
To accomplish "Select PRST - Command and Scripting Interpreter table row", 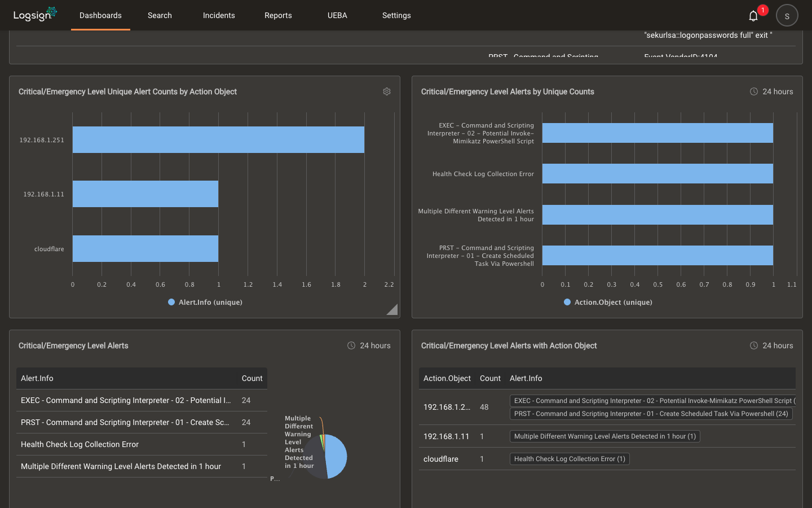I will (x=142, y=422).
